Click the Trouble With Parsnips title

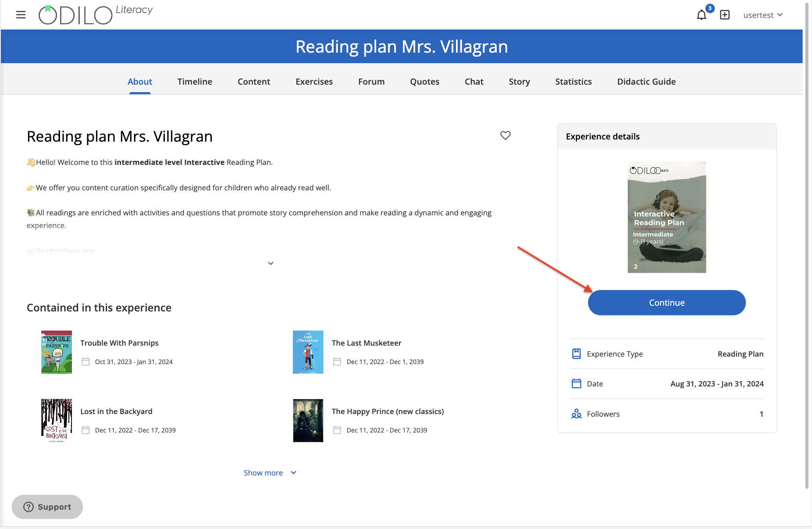coord(119,343)
